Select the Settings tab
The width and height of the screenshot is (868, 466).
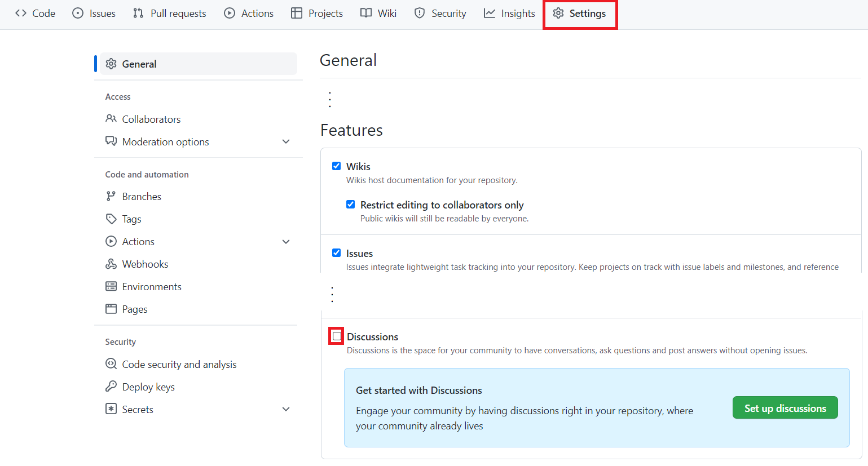tap(580, 14)
